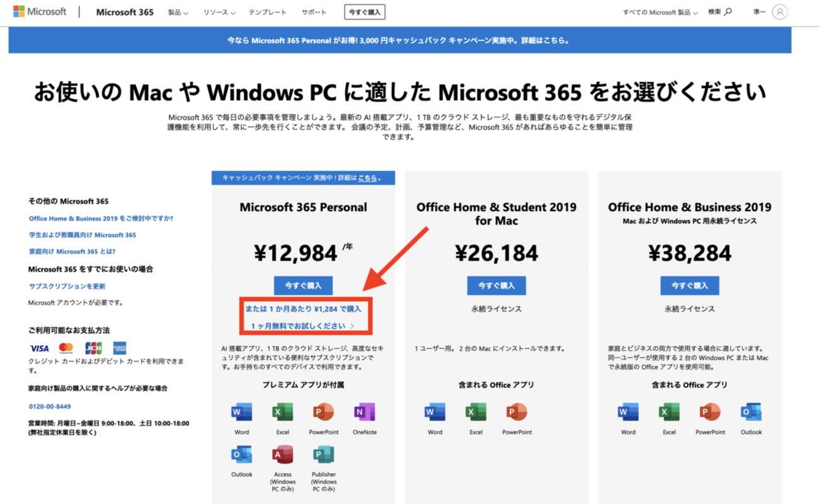Click the ¥12,984 price text

coord(296,253)
